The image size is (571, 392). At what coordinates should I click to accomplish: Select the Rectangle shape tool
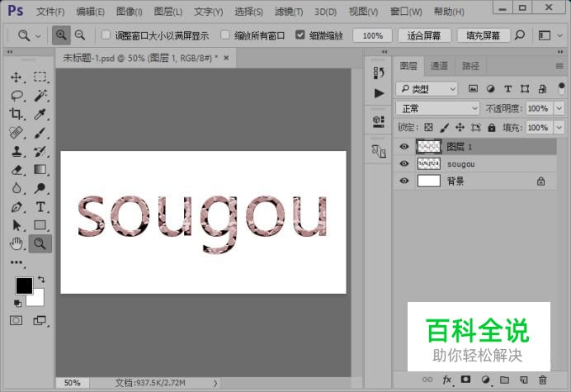click(x=40, y=225)
